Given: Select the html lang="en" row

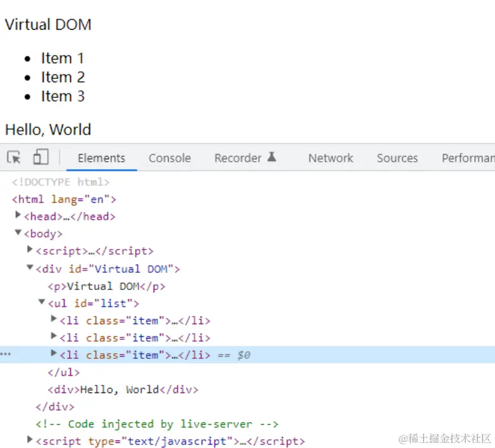Looking at the screenshot, I should point(64,200).
